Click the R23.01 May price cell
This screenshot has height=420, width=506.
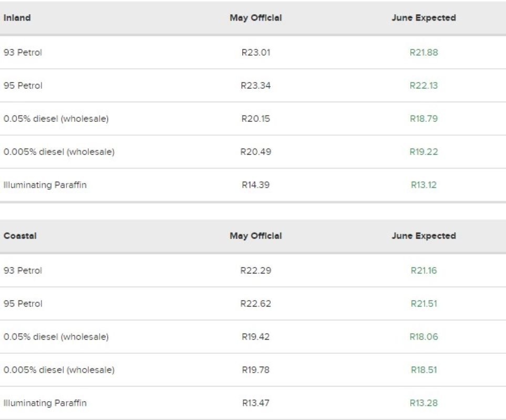[255, 52]
